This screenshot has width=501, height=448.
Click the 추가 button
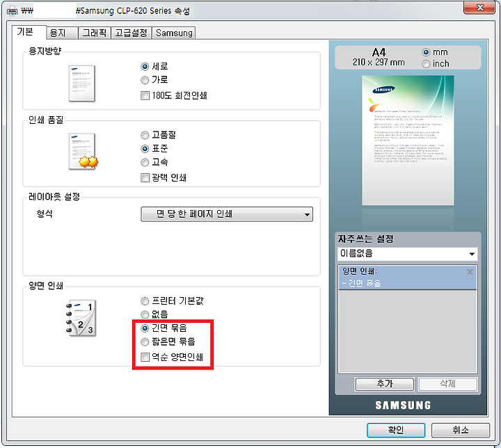coord(384,384)
